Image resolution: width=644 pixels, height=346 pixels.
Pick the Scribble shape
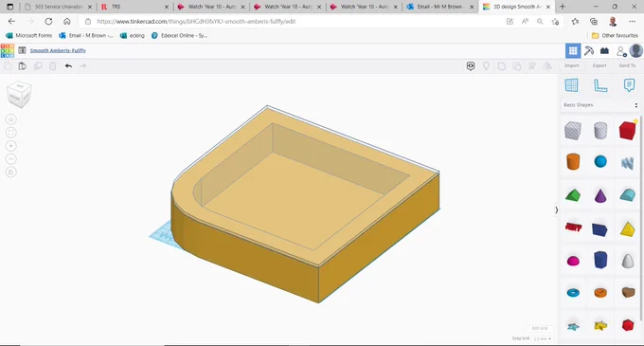pyautogui.click(x=628, y=163)
